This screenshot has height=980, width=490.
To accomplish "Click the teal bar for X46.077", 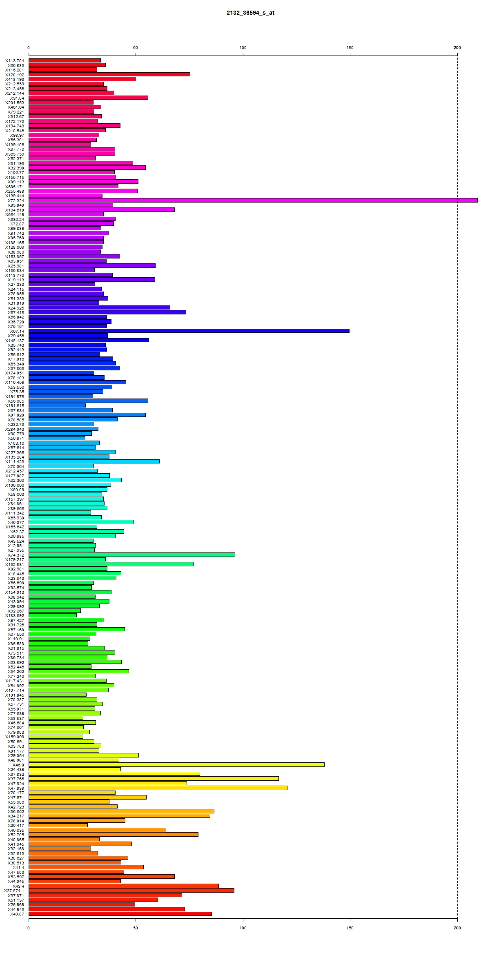I will click(x=81, y=522).
